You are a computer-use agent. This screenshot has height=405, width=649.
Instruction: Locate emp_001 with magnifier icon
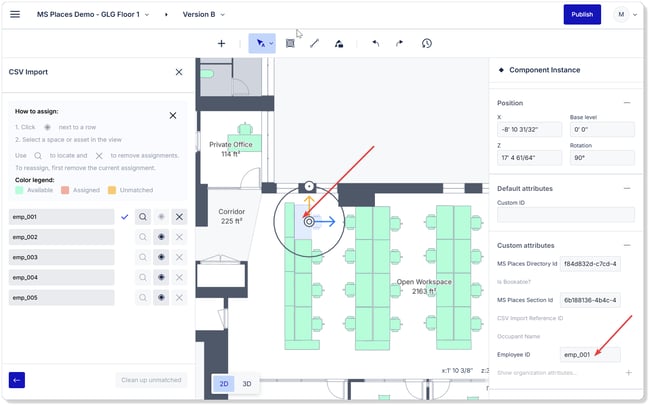click(x=143, y=217)
